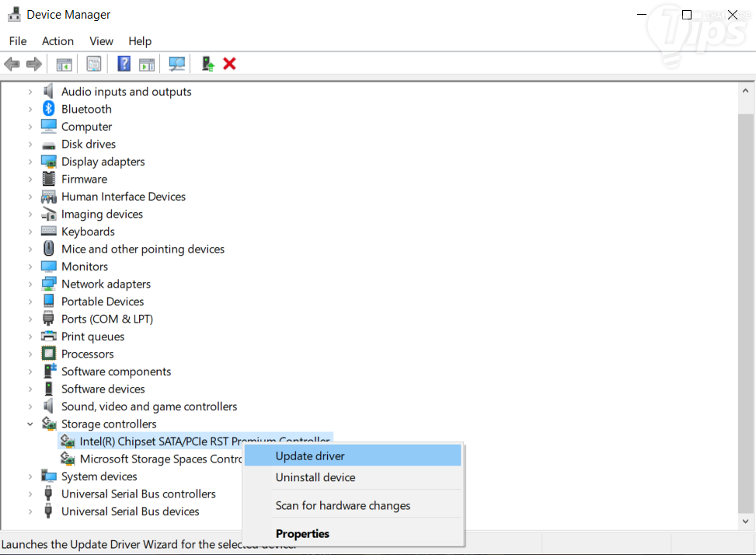Select the Network adapters tree label
This screenshot has height=555, width=756.
(106, 284)
